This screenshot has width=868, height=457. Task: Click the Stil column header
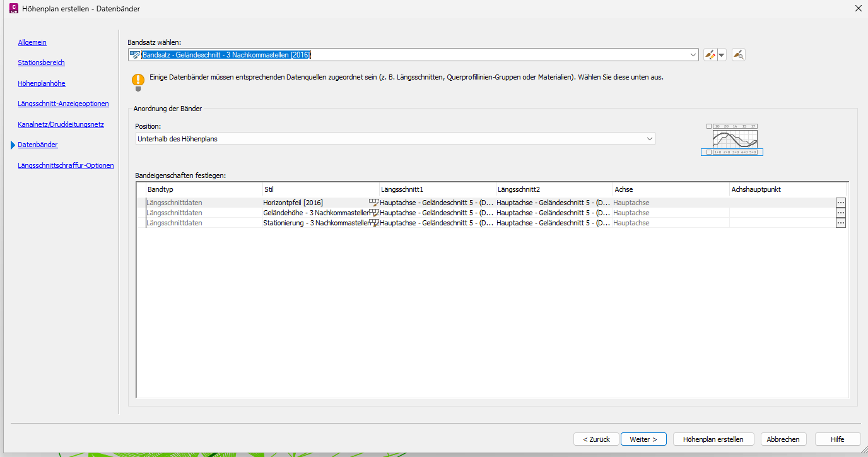tap(320, 189)
